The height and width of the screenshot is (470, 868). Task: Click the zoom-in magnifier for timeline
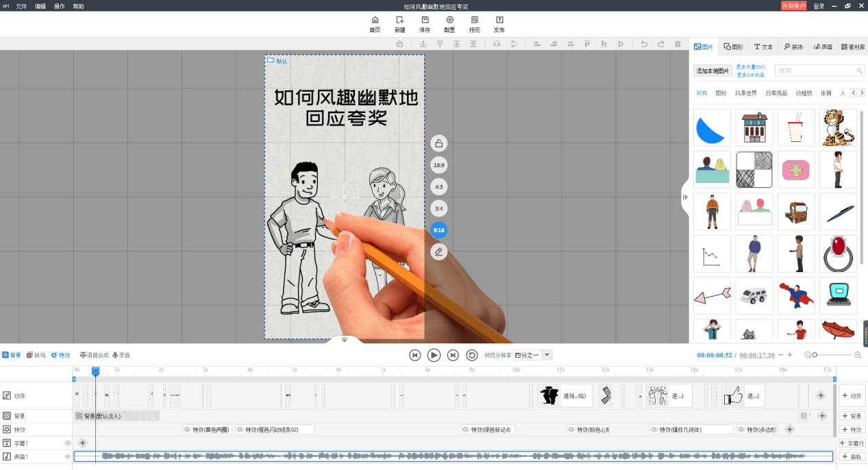pos(858,355)
